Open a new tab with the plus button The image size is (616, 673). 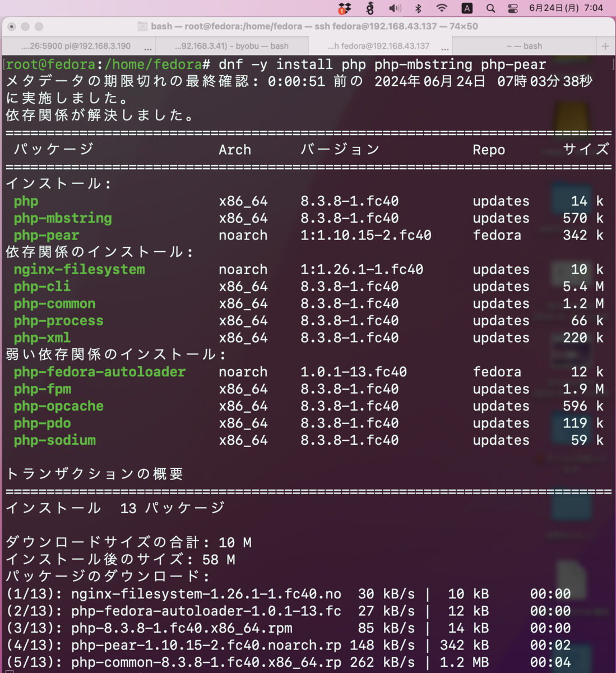coord(606,45)
